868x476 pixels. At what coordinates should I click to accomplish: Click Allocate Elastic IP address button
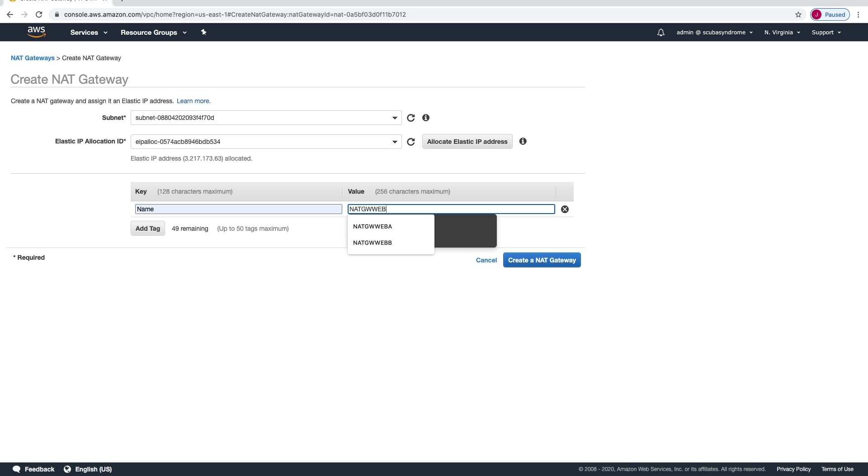click(467, 142)
